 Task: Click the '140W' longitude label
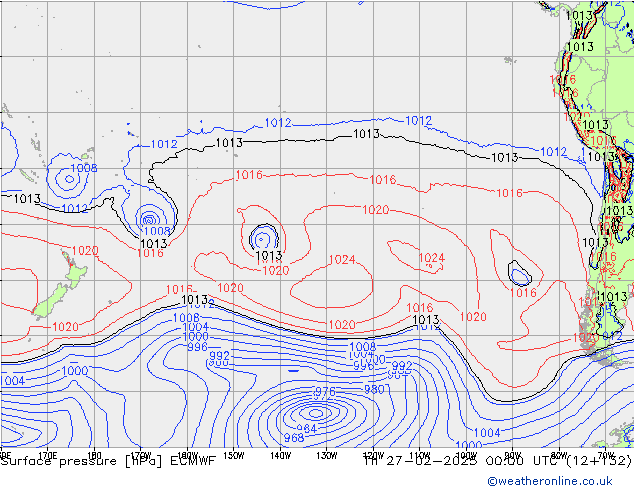(x=280, y=456)
